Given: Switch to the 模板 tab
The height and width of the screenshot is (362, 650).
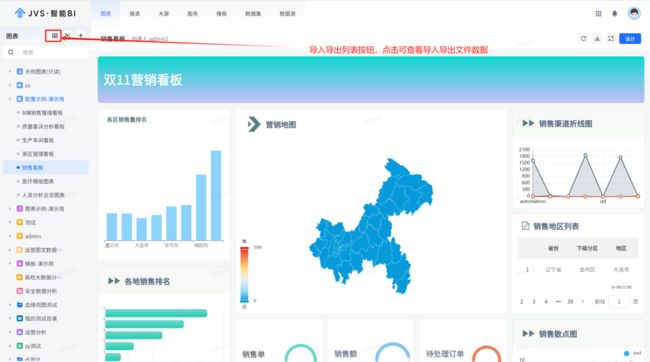Looking at the screenshot, I should pyautogui.click(x=221, y=13).
